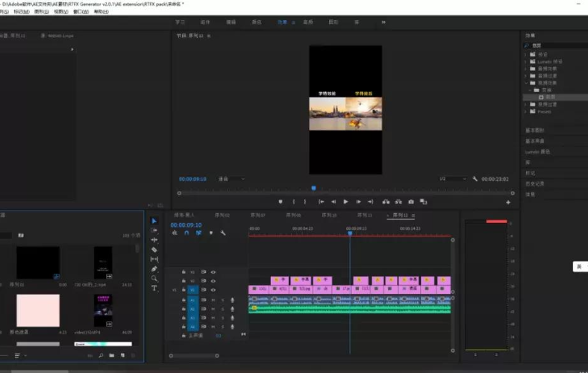Screen dimensions: 588x373
Task: Expand 视频过渡 folder
Action: 525,104
